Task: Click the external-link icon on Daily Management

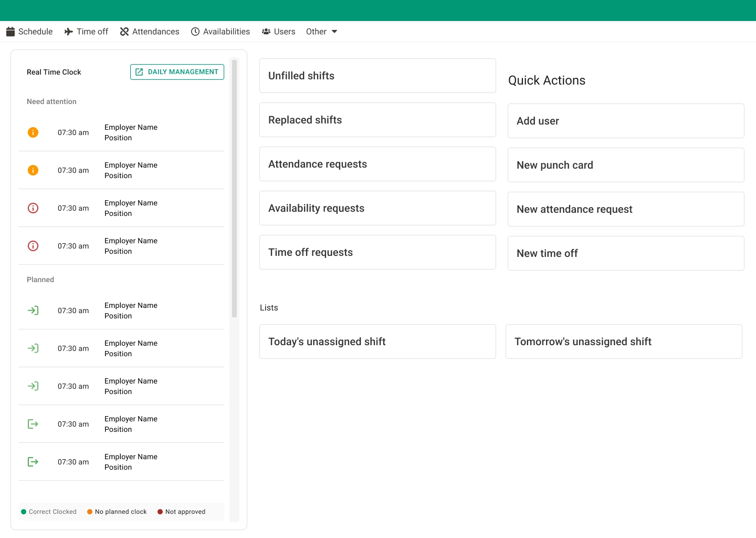Action: (139, 71)
